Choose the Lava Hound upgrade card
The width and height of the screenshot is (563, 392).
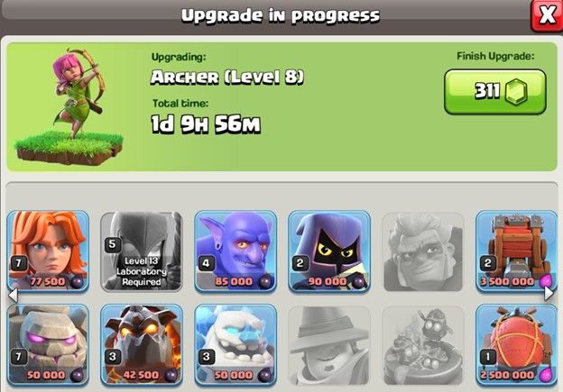(142, 345)
